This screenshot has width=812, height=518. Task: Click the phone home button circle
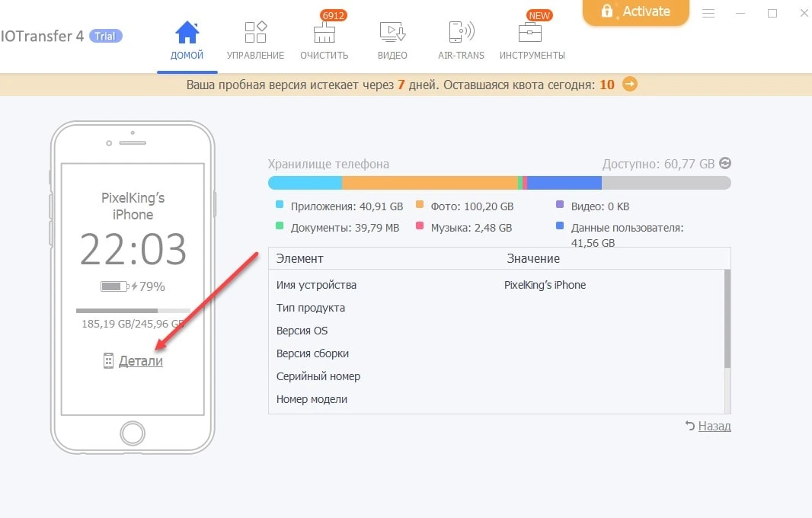133,433
